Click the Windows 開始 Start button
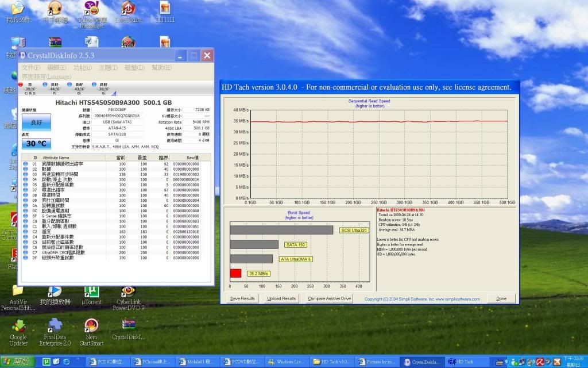This screenshot has width=588, height=368. click(x=17, y=362)
